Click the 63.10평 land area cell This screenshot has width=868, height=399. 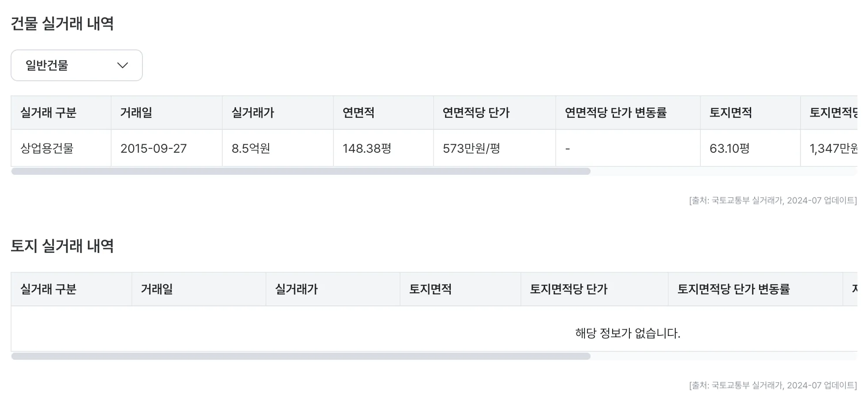point(730,148)
